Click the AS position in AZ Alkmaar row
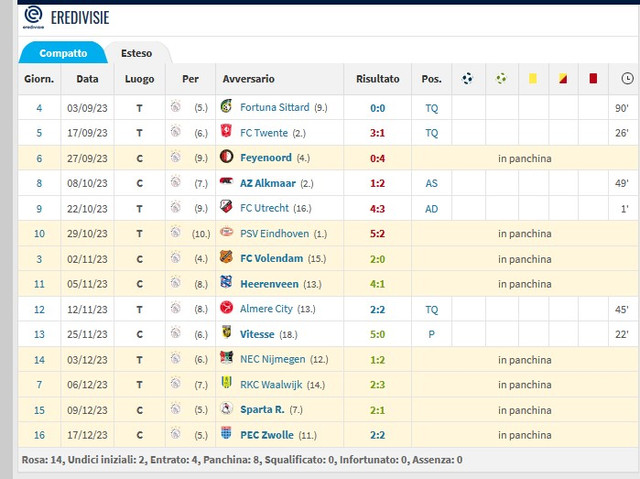 coord(431,183)
